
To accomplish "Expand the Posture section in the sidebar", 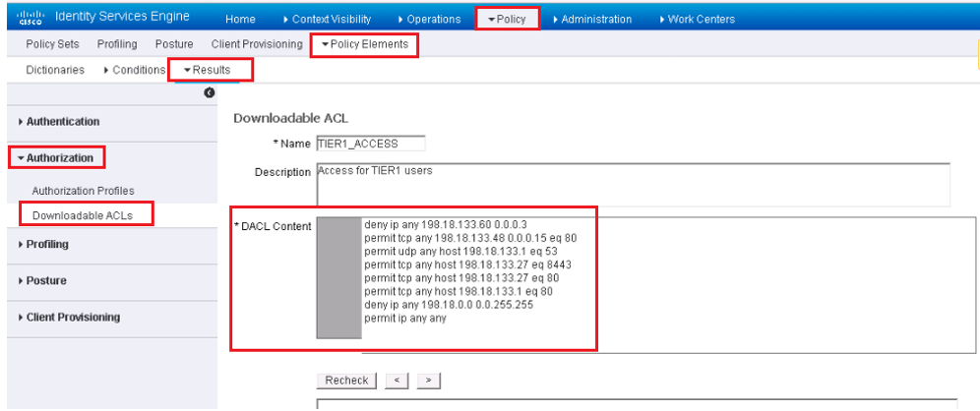I will click(x=42, y=280).
